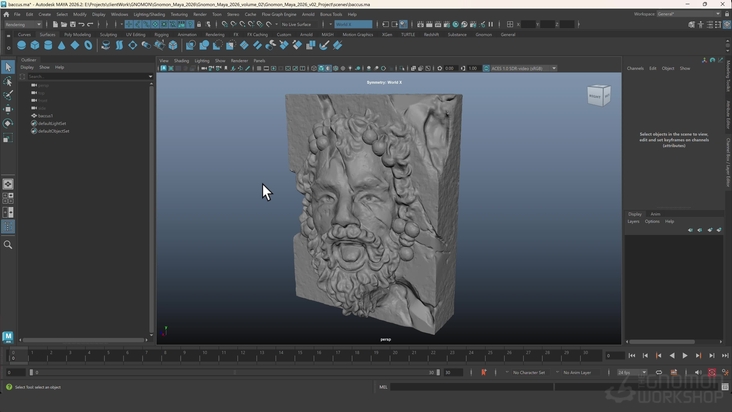
Task: Click the Play Forward button
Action: 685,356
